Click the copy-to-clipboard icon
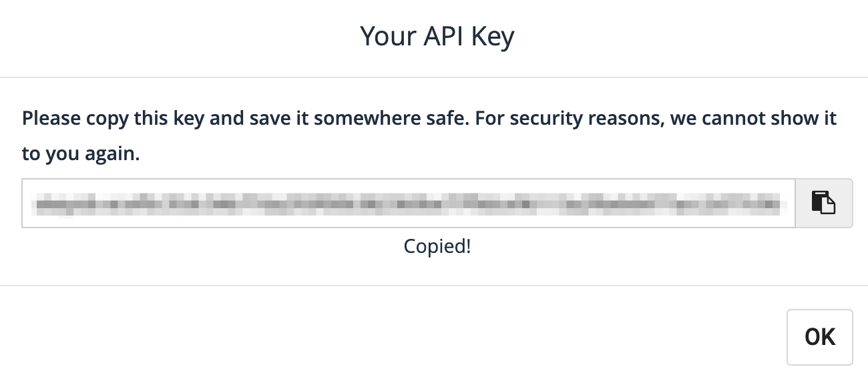868x379 pixels. coord(823,202)
